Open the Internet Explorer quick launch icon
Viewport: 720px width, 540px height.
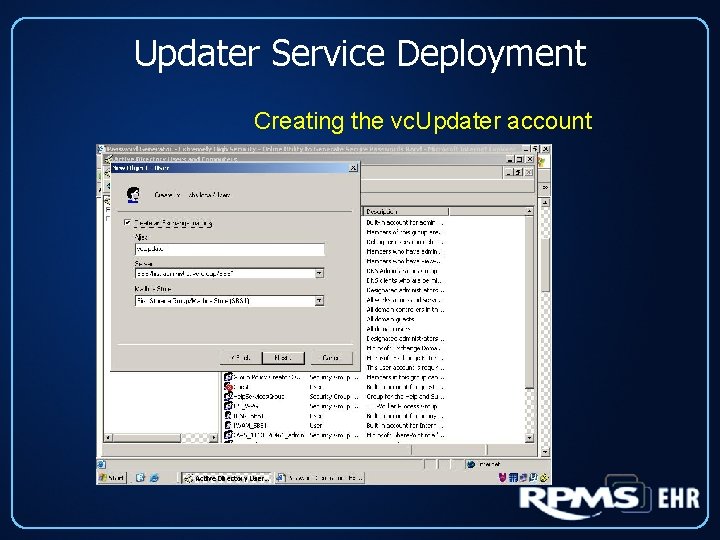coord(154,478)
